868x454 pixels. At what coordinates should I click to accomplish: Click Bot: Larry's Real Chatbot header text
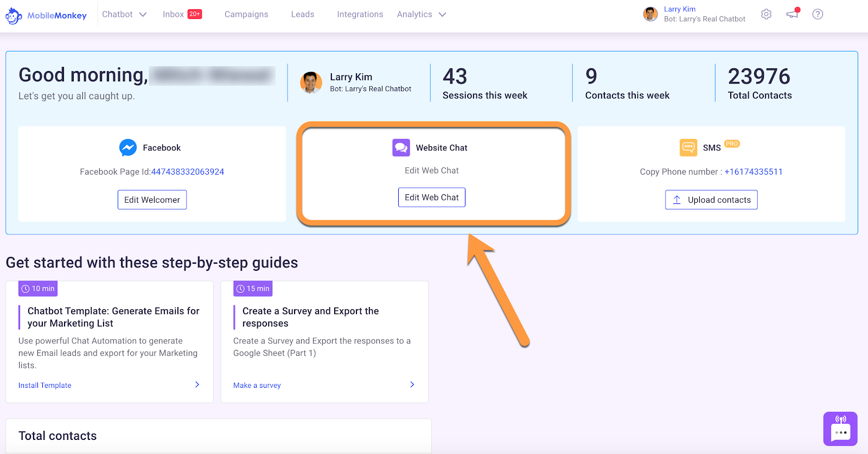705,19
